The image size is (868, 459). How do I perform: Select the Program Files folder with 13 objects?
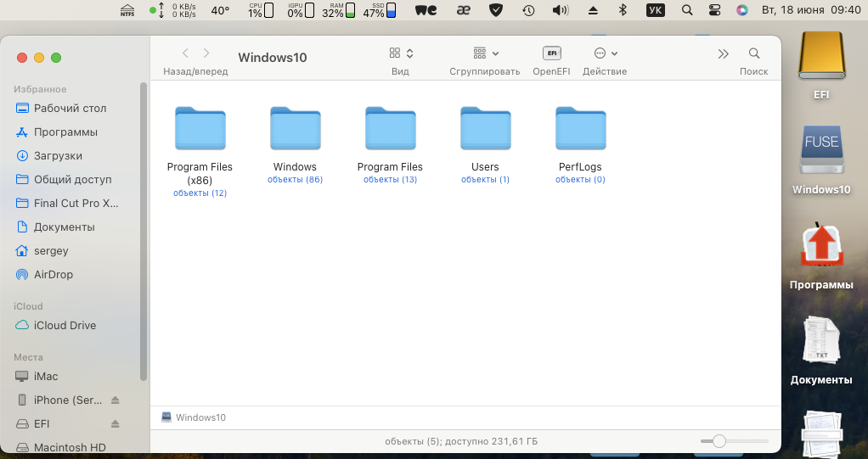pos(391,128)
